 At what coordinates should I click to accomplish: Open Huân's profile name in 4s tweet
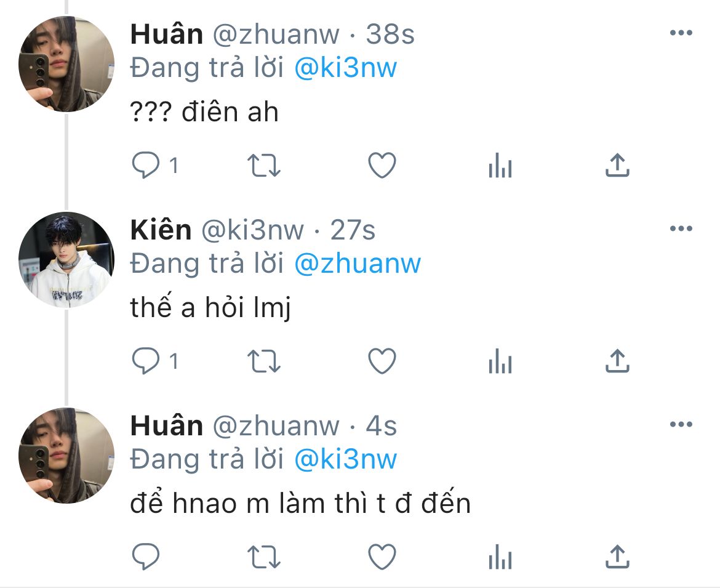(x=167, y=425)
